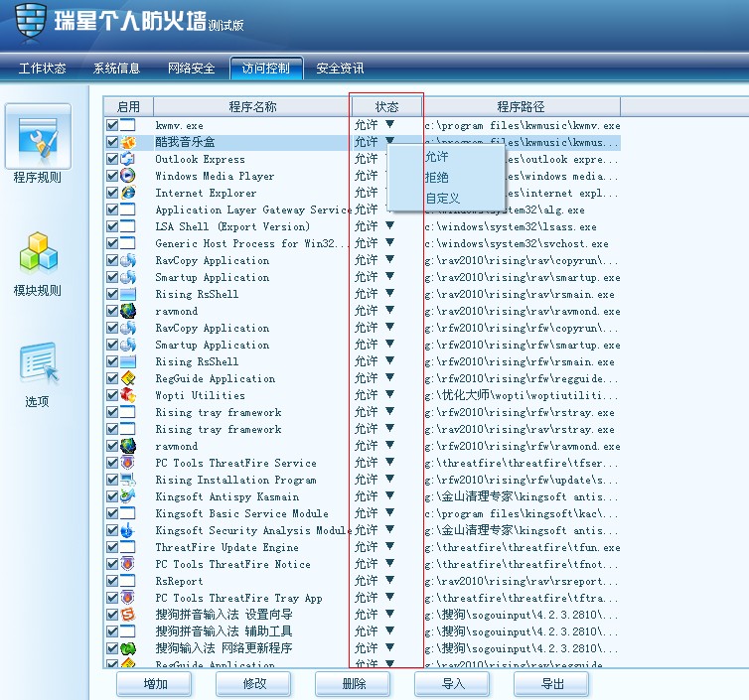
Task: Click the kwmv.exe program icon
Action: pos(127,125)
